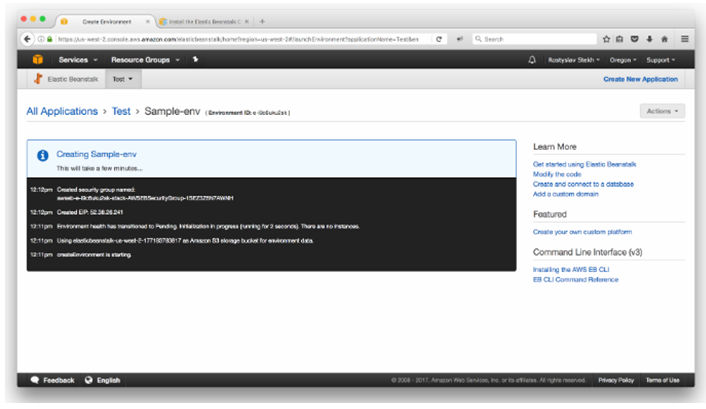This screenshot has width=706, height=409.
Task: Open Create and connect to a database
Action: [583, 184]
